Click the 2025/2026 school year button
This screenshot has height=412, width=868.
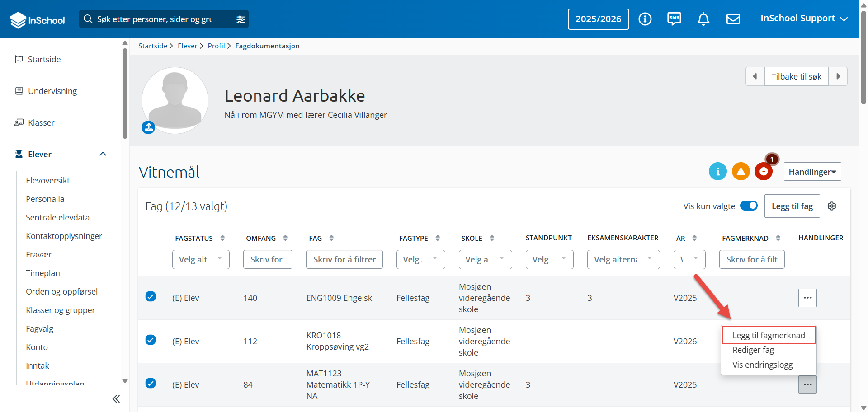point(598,19)
